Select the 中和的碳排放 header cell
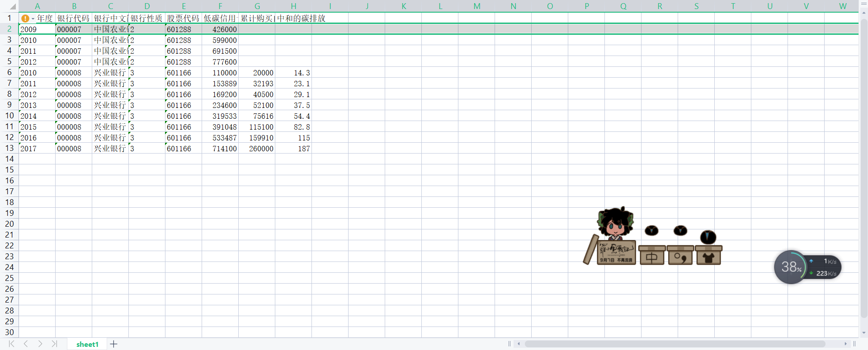The height and width of the screenshot is (350, 868). 293,18
